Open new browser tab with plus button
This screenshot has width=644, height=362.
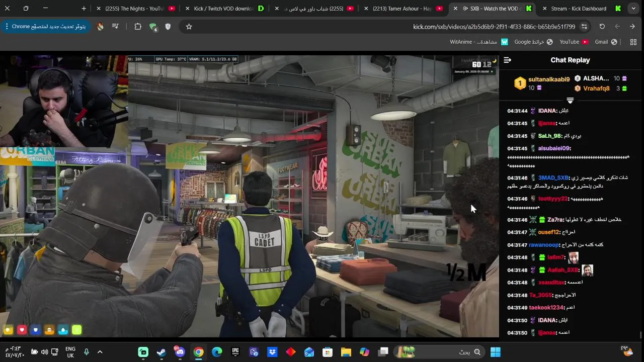(84, 9)
